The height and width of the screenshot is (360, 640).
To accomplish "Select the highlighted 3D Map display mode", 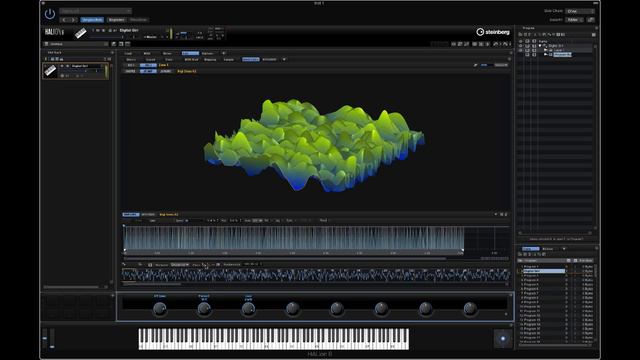I will (x=148, y=71).
